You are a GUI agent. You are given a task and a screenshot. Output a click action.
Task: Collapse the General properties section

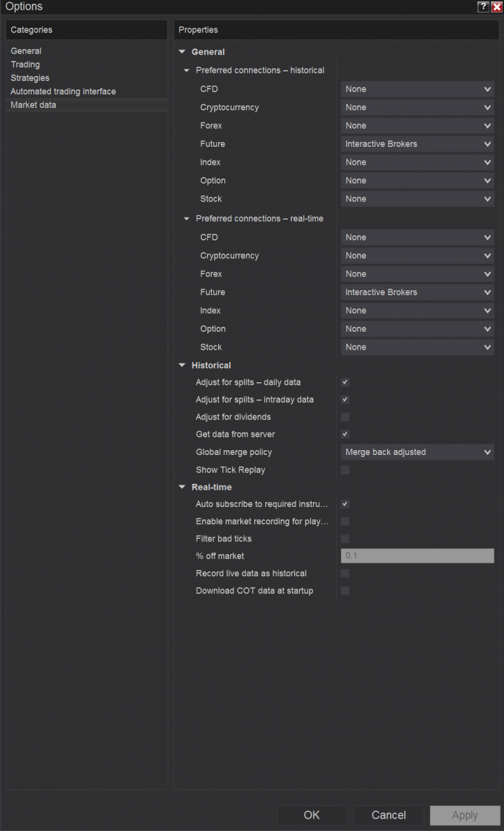(182, 52)
